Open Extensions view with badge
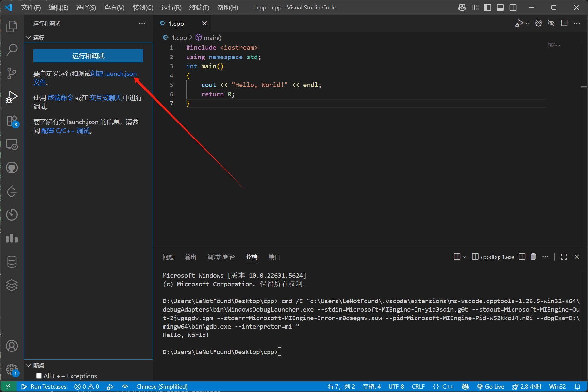Viewport: 588px width, 392px height. point(12,121)
